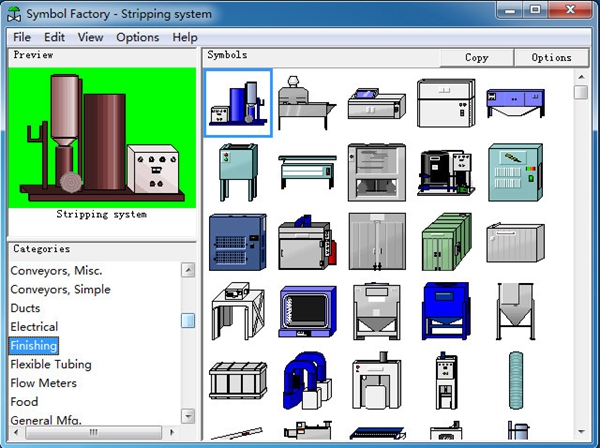Open the Options menu in menu bar
Image resolution: width=600 pixels, height=448 pixels.
coord(137,37)
